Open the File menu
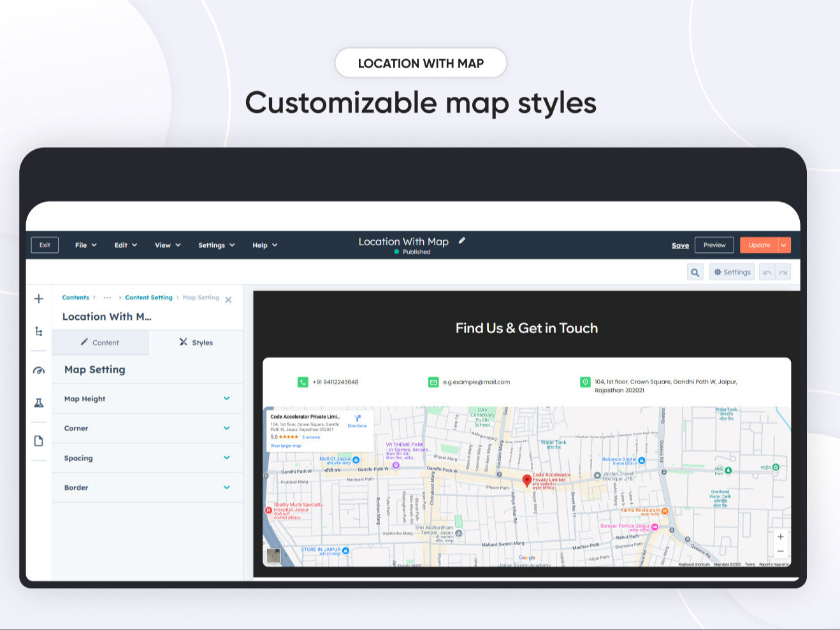Viewport: 840px width, 630px height. pyautogui.click(x=85, y=245)
